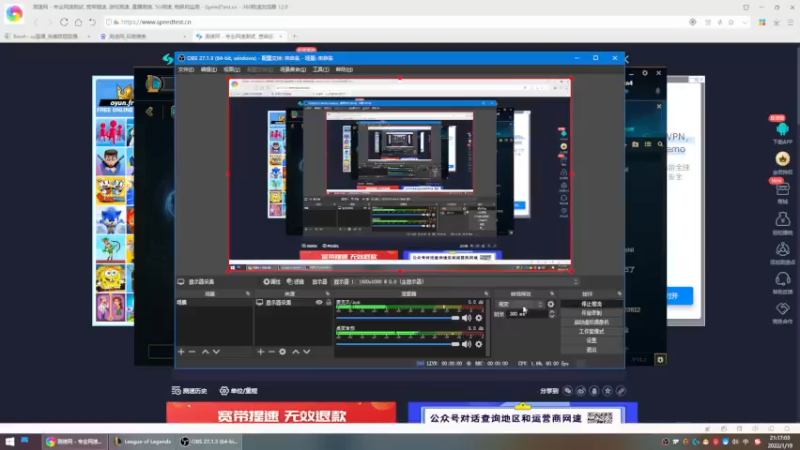Screen dimensions: 800x450
Task: Click the 宽带提速 无效退款 banner
Action: click(x=281, y=413)
